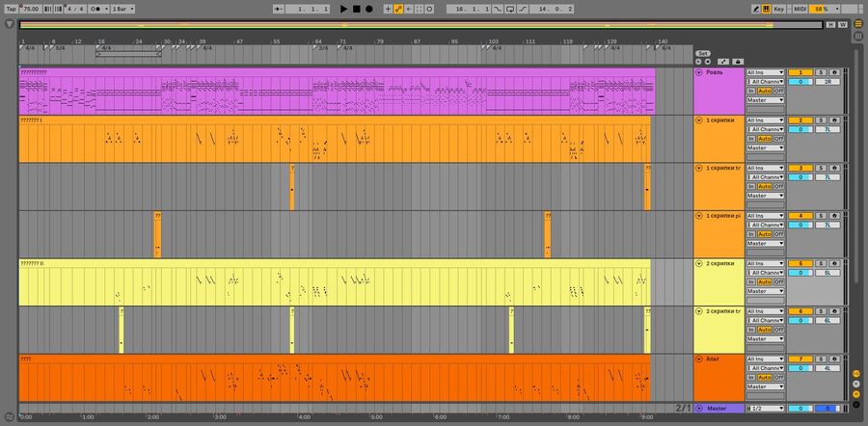Collapse the 1 скрипки tr track
868x426 pixels.
pyautogui.click(x=698, y=168)
